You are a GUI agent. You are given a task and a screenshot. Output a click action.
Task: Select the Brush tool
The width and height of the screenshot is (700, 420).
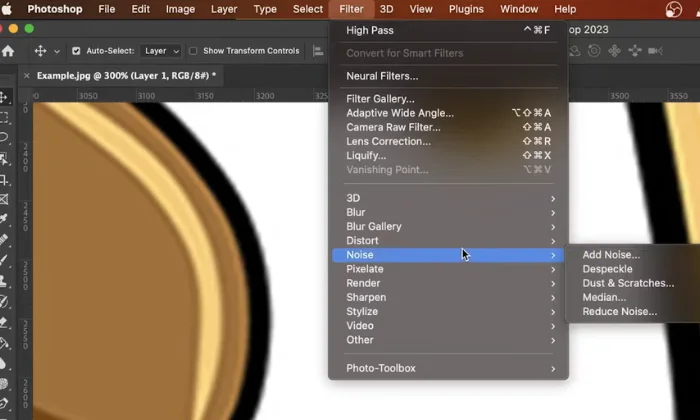click(4, 260)
